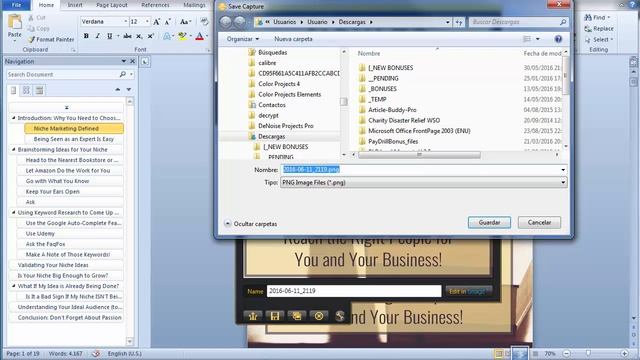Click the Cut scissors icon
The width and height of the screenshot is (640, 360).
[31, 18]
